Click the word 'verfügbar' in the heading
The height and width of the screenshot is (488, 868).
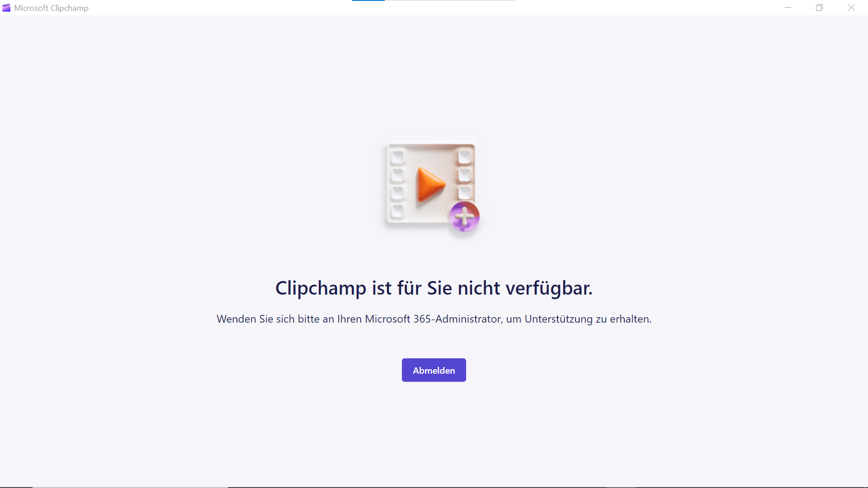(548, 288)
